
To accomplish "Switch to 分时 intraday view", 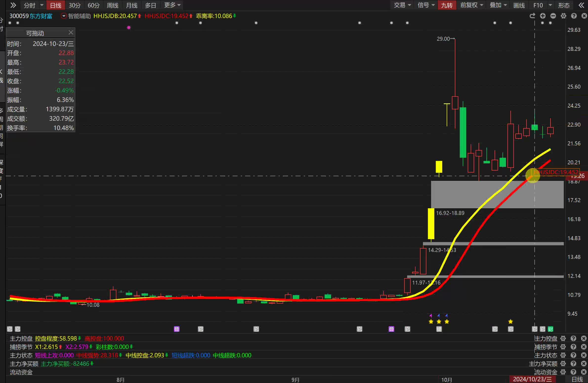I will pos(30,5).
